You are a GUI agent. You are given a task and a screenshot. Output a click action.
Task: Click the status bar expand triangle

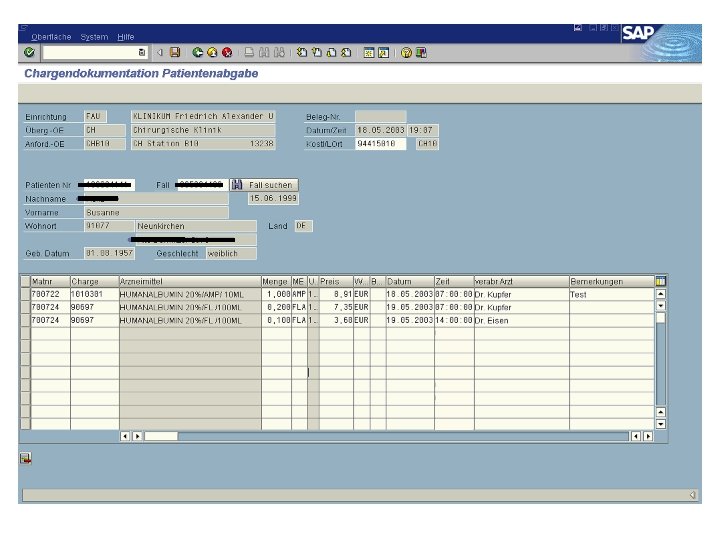(x=692, y=495)
